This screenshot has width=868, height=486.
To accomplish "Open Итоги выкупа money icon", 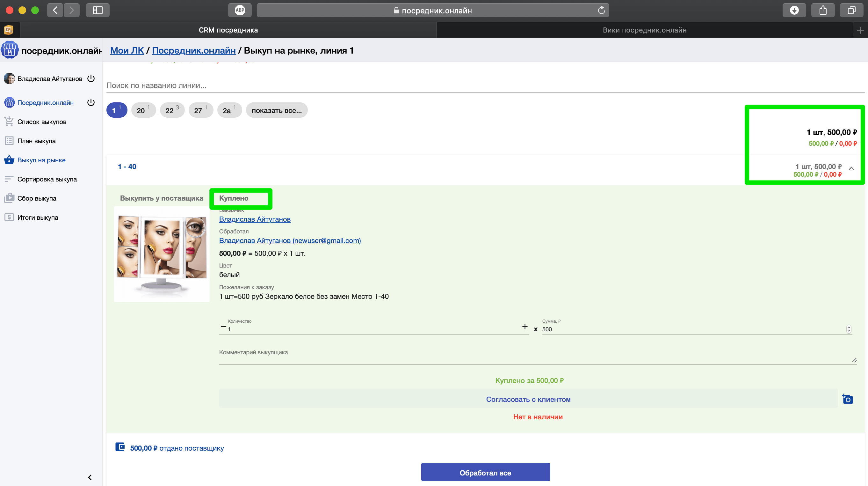I will [9, 217].
